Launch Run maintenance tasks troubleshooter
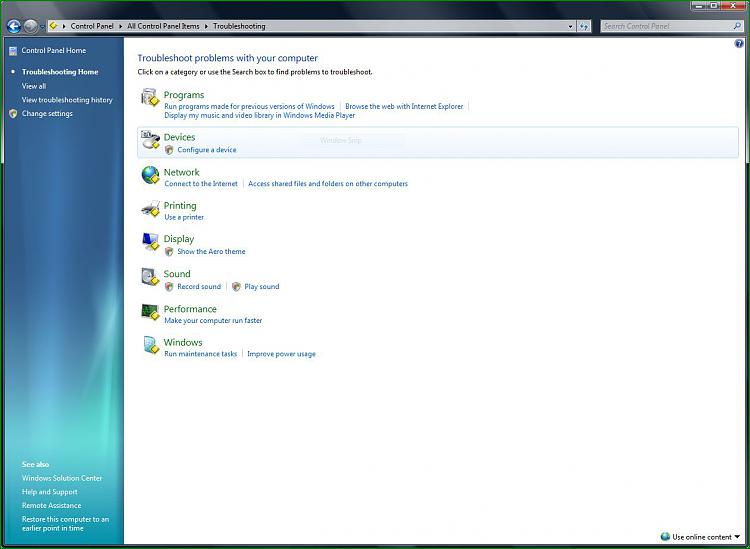 click(x=200, y=354)
